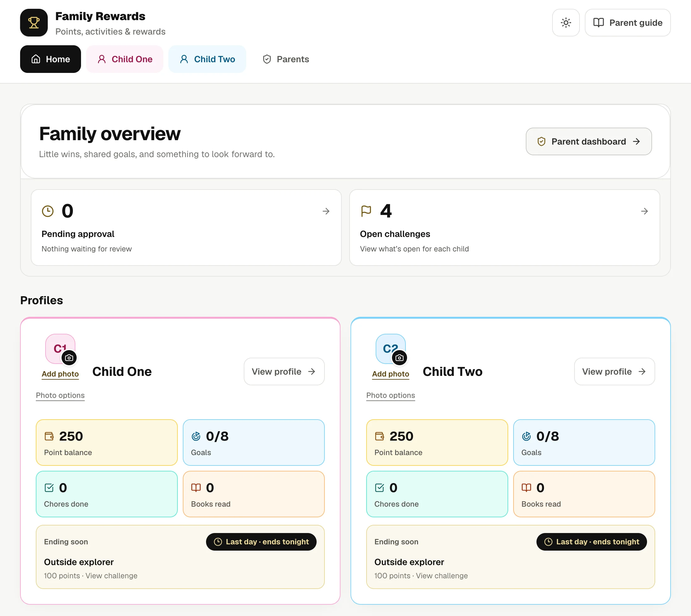Click wallet icon in Child Two Point balance

point(379,436)
